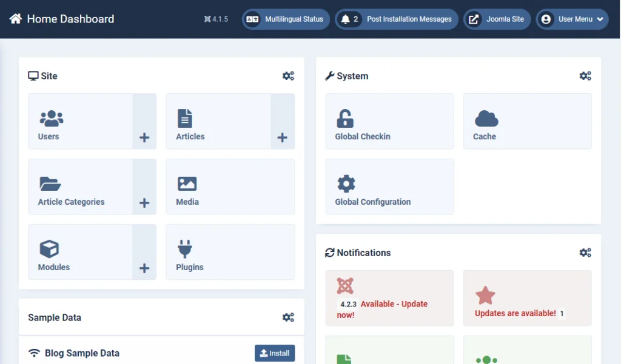Click the Modules icon

click(50, 248)
